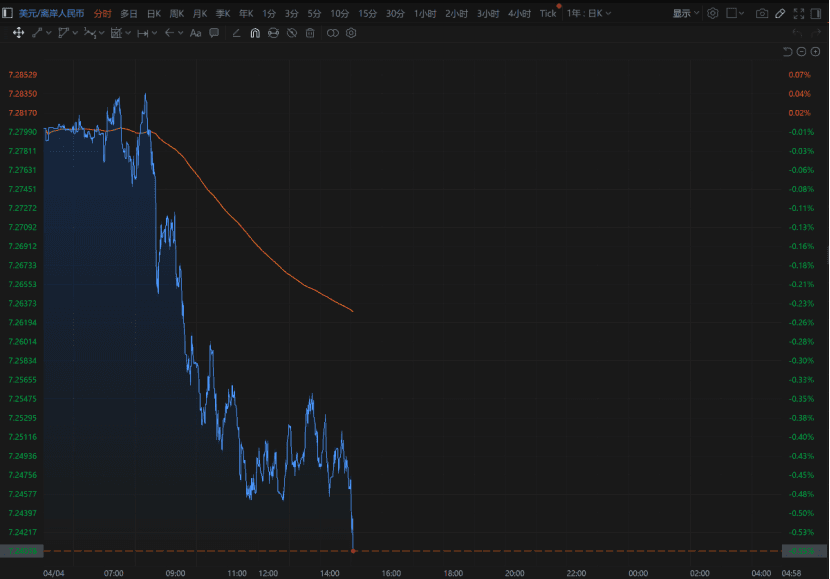
Task: Select the comment bubble note tool
Action: pyautogui.click(x=214, y=33)
